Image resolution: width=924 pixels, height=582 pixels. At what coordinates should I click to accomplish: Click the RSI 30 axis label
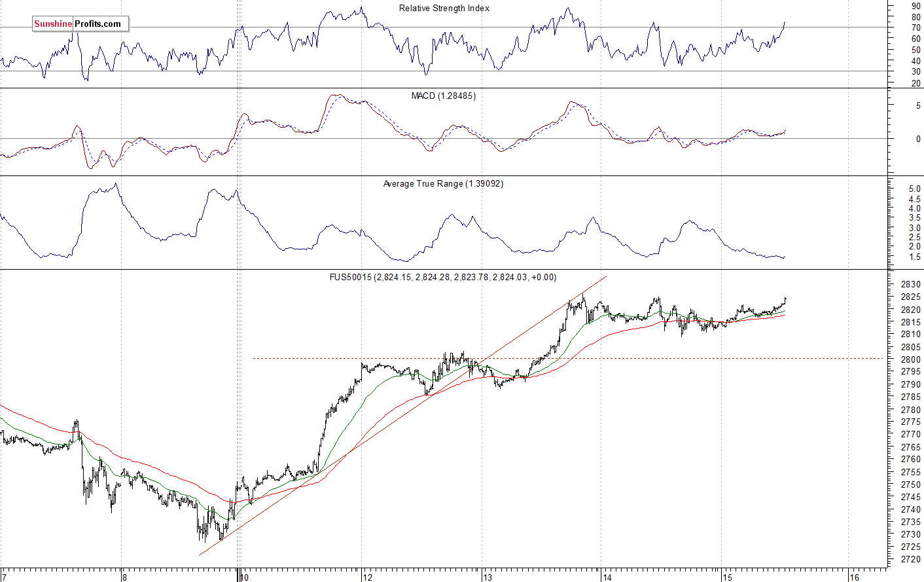(915, 72)
